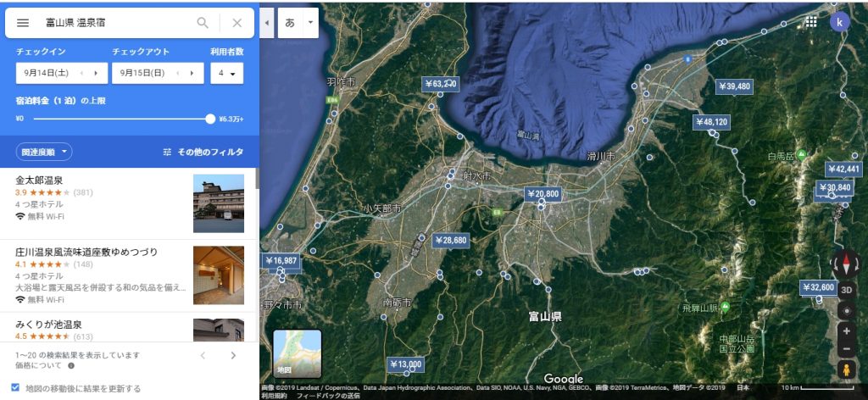Click the 南砺市 city label
The width and height of the screenshot is (868, 400).
click(x=398, y=303)
